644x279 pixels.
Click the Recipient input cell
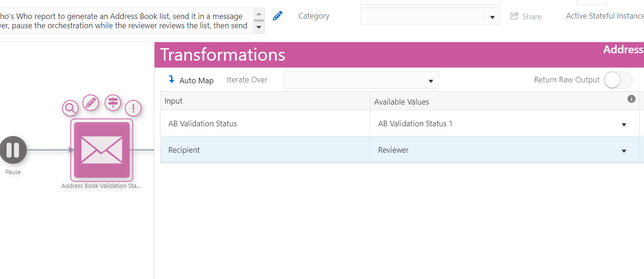pyautogui.click(x=265, y=150)
